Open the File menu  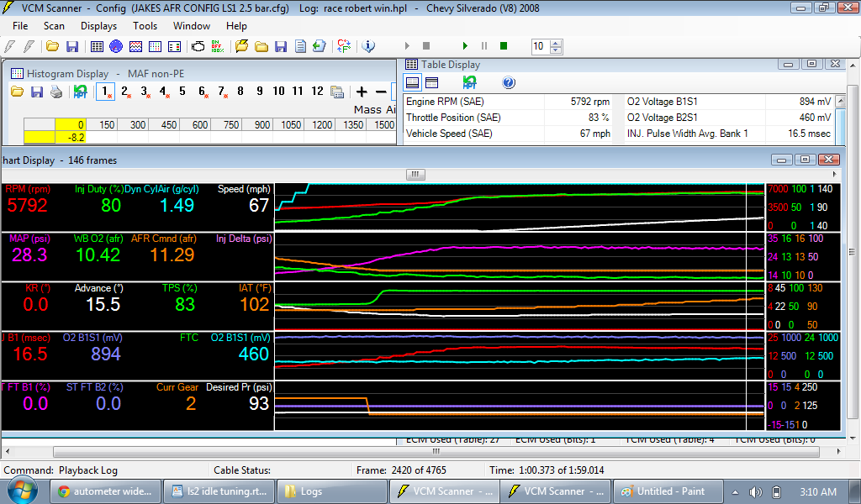click(x=20, y=26)
